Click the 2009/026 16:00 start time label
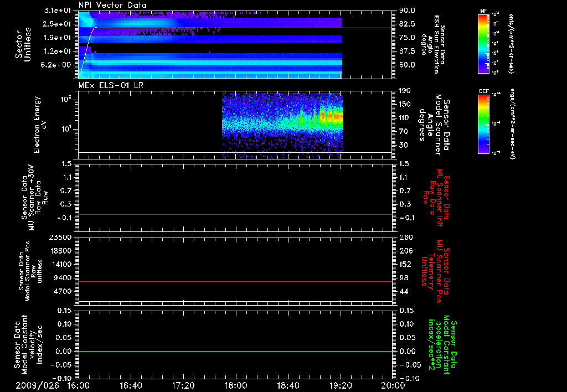This screenshot has height=392, width=567. coord(54,385)
